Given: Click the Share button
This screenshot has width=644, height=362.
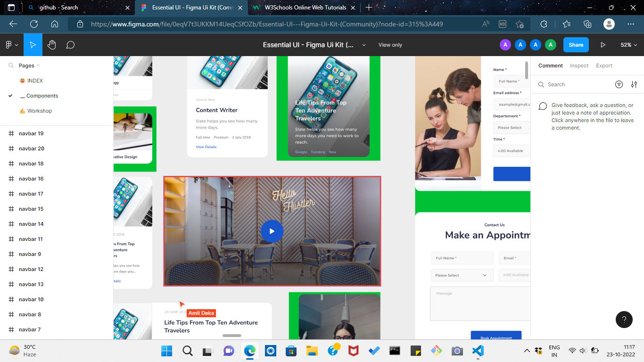Looking at the screenshot, I should click(576, 44).
